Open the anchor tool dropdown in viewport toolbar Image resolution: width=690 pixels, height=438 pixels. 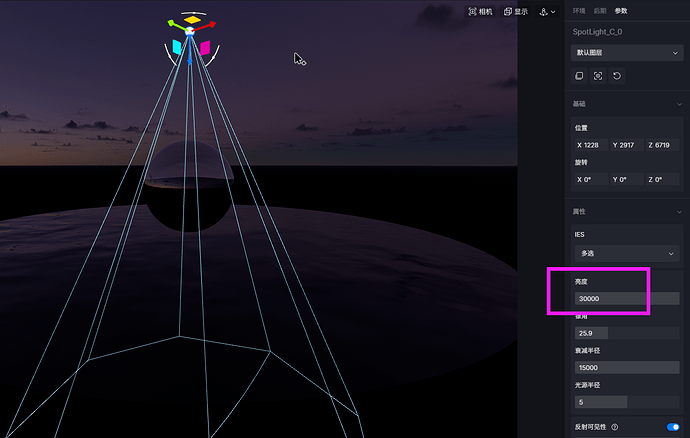click(x=548, y=12)
